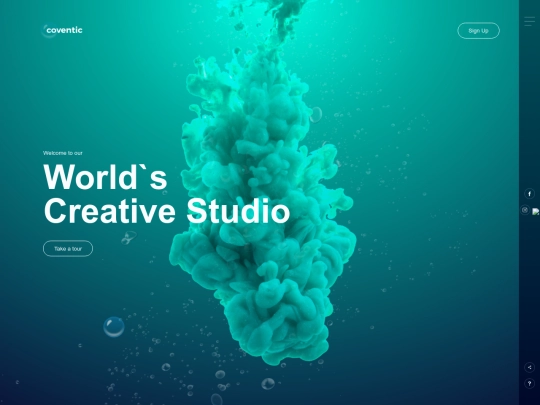This screenshot has width=540, height=405.
Task: Click the Sign Up button
Action: (478, 31)
